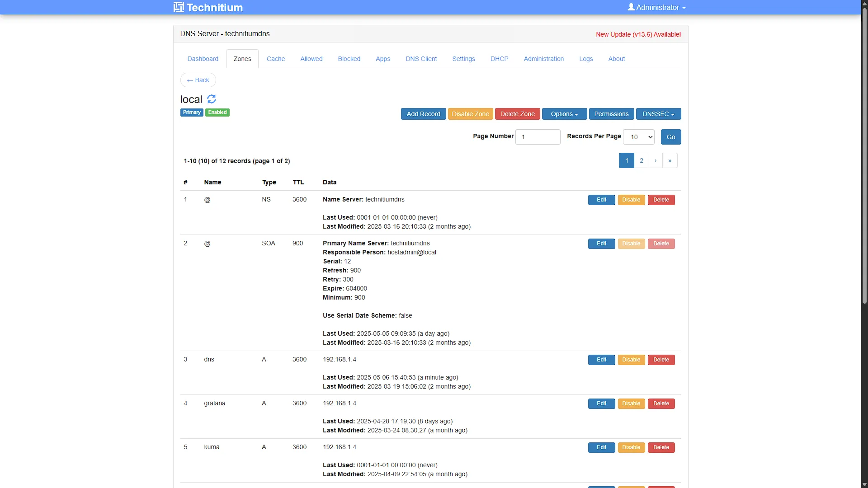Delete the NS record
The width and height of the screenshot is (868, 488).
pyautogui.click(x=661, y=200)
